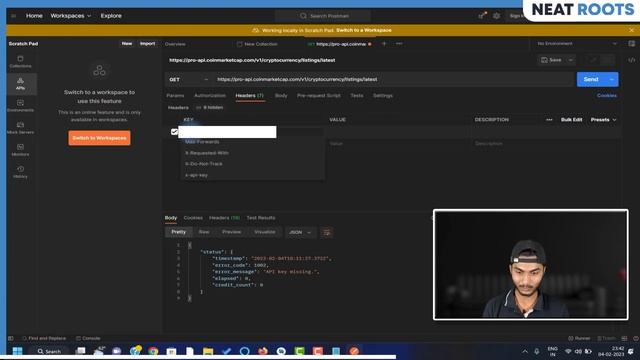The width and height of the screenshot is (640, 360).
Task: Open the Console in status bar
Action: pyautogui.click(x=88, y=338)
